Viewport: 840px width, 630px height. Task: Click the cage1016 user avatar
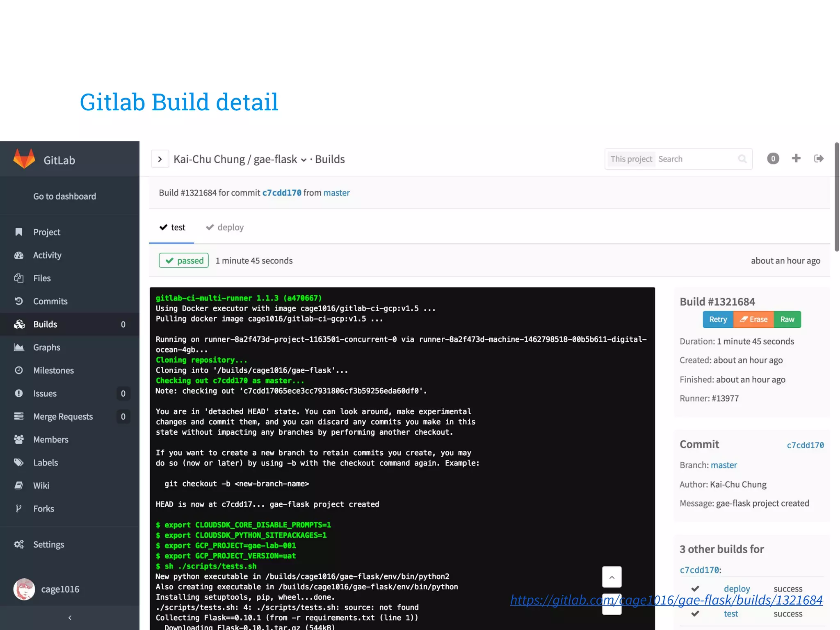click(x=24, y=589)
